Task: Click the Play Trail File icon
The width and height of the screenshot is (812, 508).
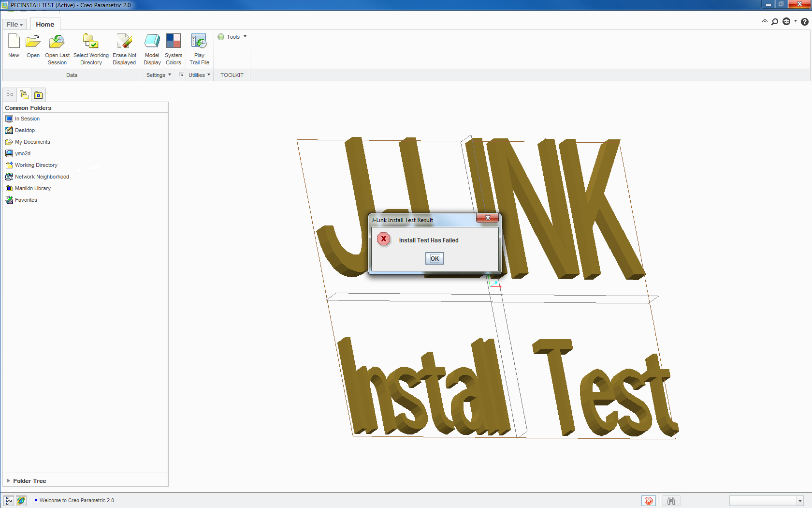Action: [x=199, y=42]
